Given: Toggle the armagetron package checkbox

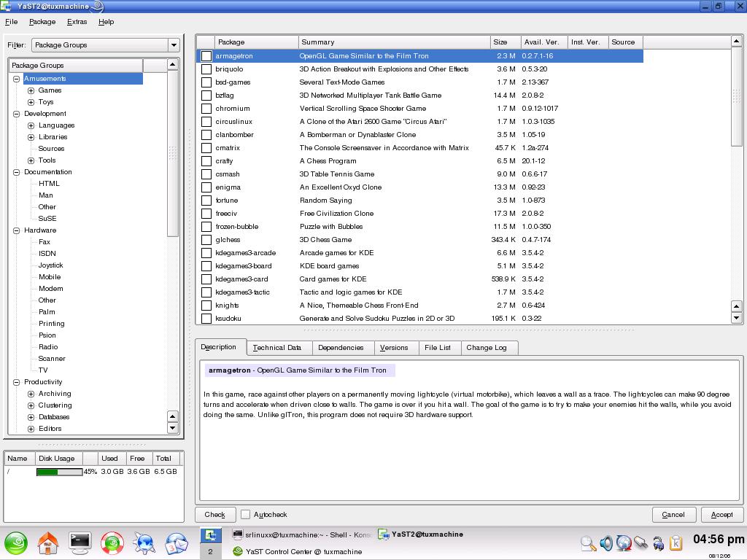Looking at the screenshot, I should coord(206,55).
